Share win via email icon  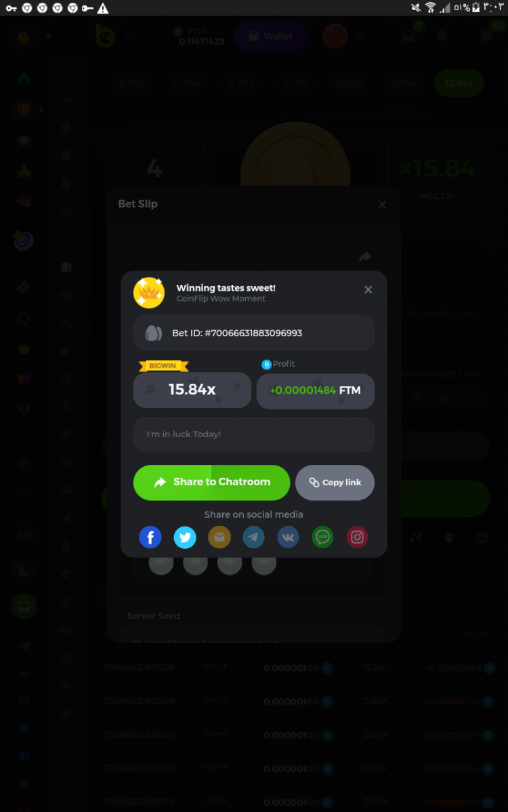coord(219,538)
